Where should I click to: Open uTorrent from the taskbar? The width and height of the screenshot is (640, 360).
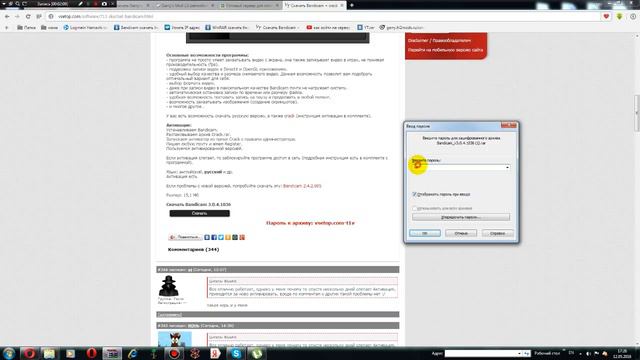[256, 353]
